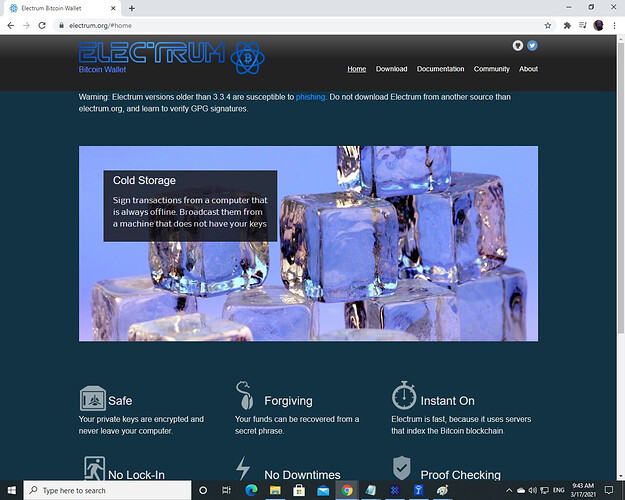
Task: Click the Safe vault icon
Action: tap(92, 398)
